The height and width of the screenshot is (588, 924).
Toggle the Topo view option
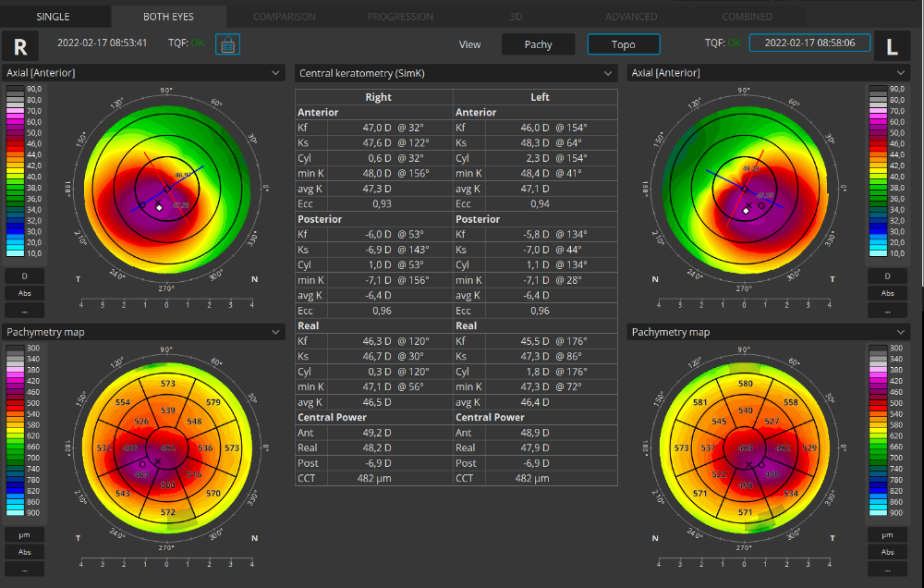click(623, 44)
